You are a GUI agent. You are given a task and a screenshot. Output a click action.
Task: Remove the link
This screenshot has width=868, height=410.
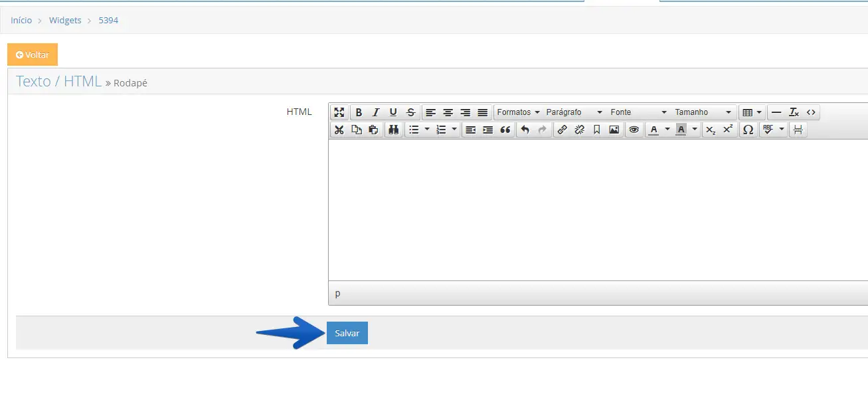point(580,130)
